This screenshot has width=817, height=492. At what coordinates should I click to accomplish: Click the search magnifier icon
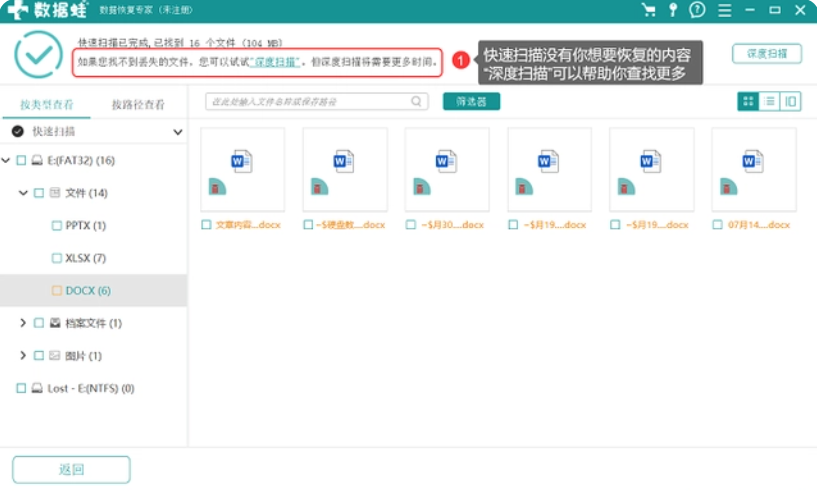click(416, 101)
